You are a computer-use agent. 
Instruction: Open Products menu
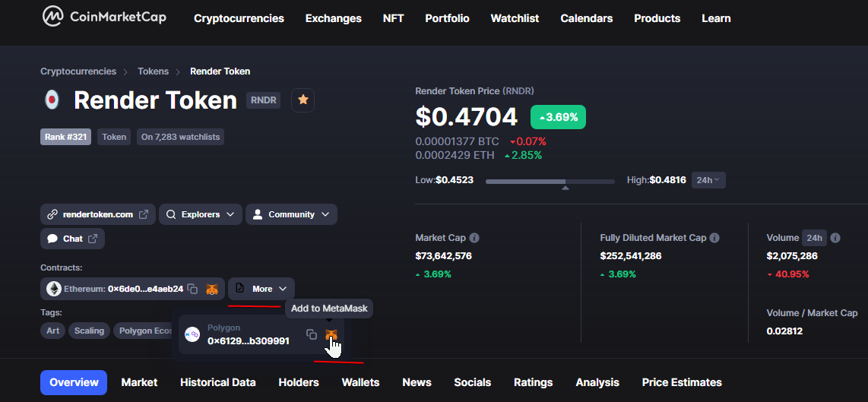[x=657, y=18]
